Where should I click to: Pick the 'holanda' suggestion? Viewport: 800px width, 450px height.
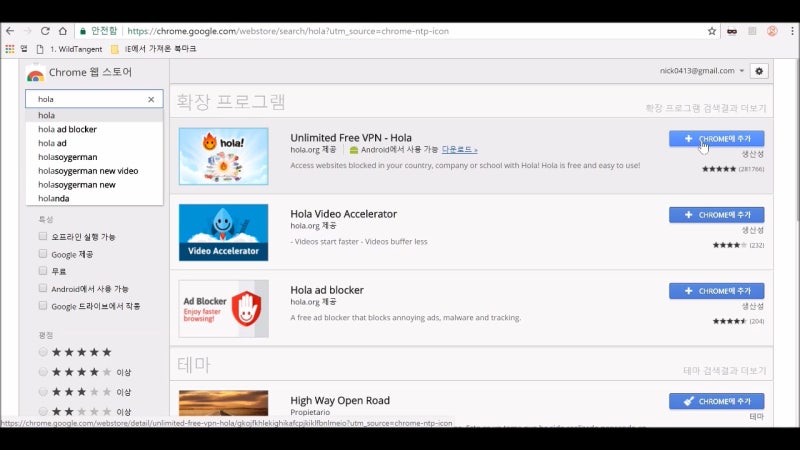[94, 198]
